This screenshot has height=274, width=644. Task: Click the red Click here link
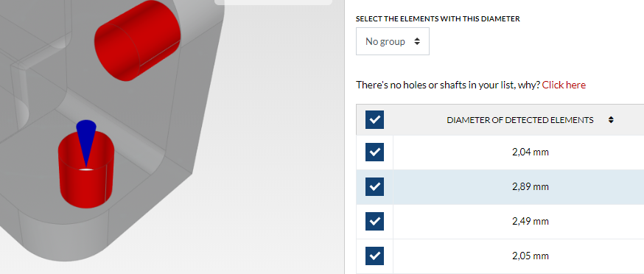tap(564, 85)
